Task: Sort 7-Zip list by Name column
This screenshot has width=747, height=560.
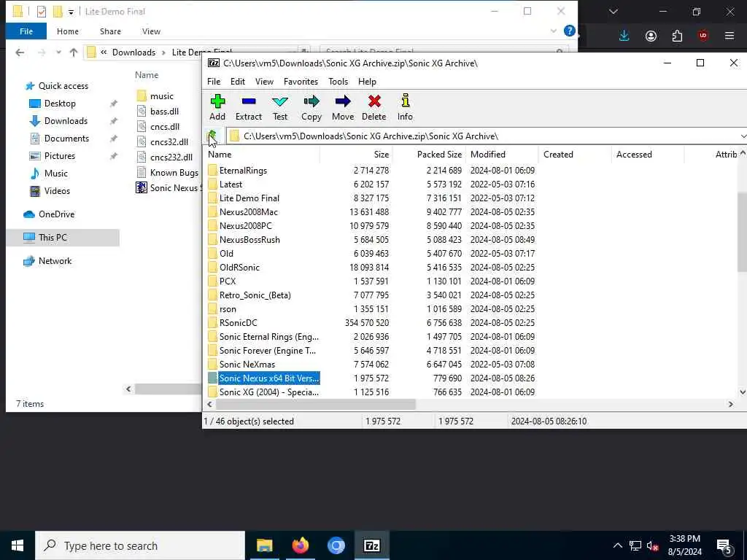Action: coord(261,155)
